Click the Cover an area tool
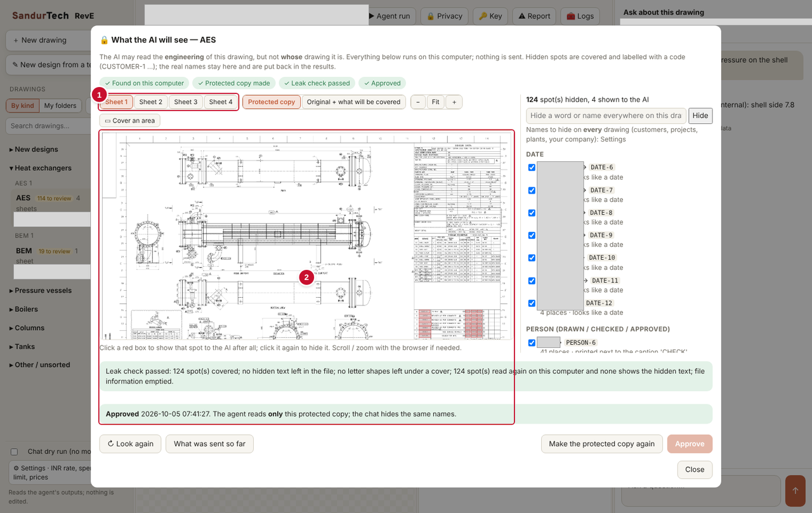 (130, 121)
